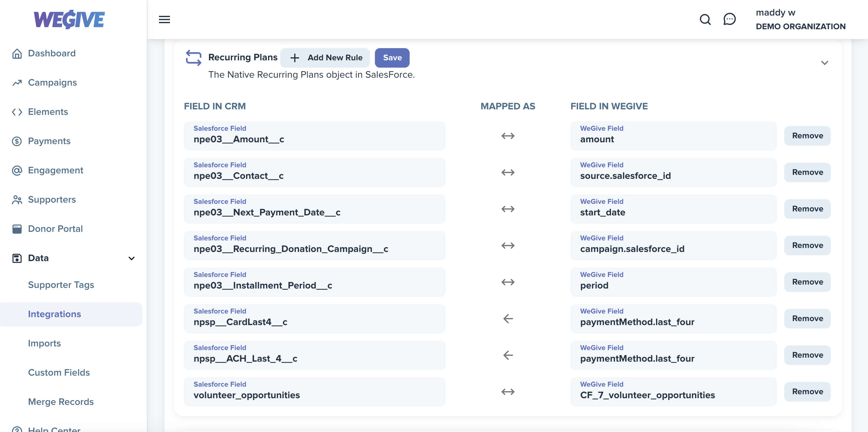The image size is (868, 432).
Task: Toggle sync arrow for Recurring_Donation_Campaign row
Action: click(x=508, y=246)
